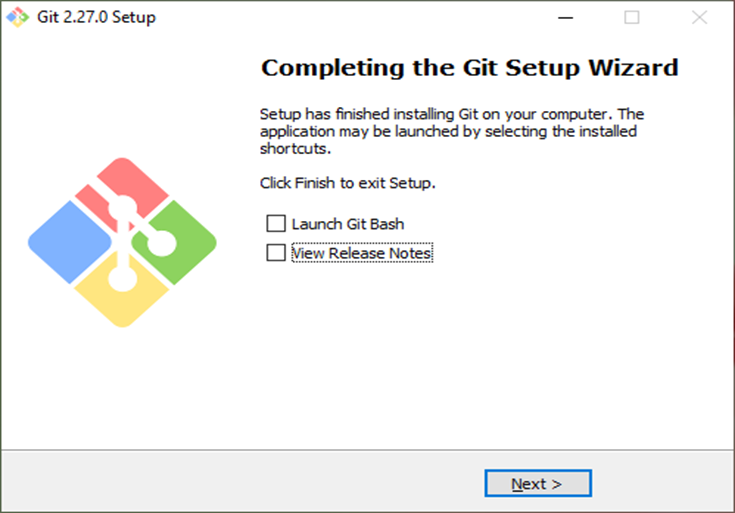
Task: Tick the View Release Notes checkbox
Action: tap(276, 253)
